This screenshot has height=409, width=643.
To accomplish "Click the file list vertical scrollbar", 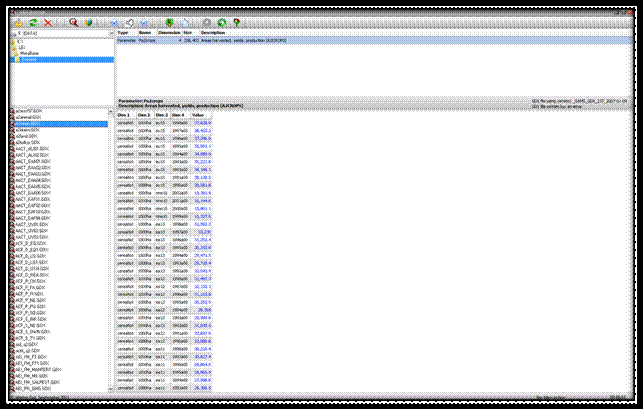I will (x=111, y=250).
